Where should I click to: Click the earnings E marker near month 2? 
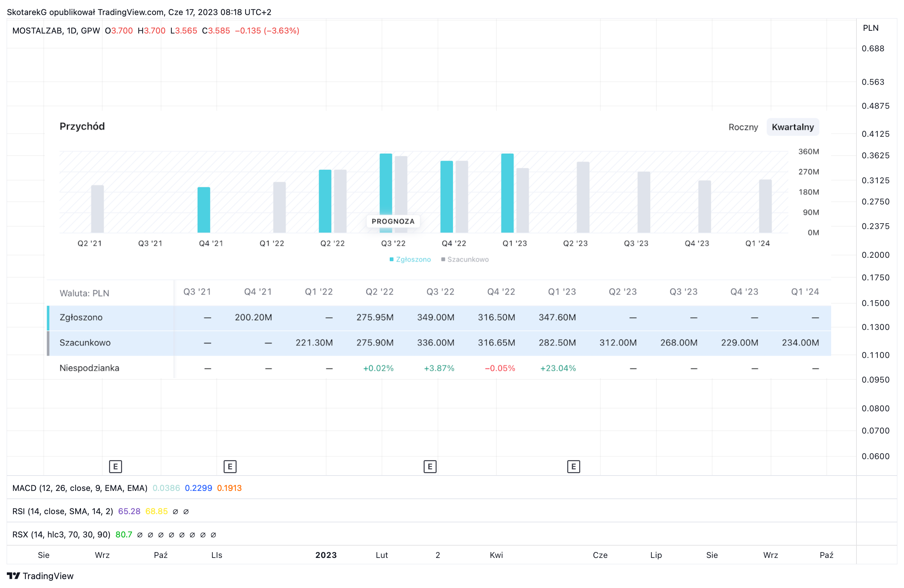[430, 466]
